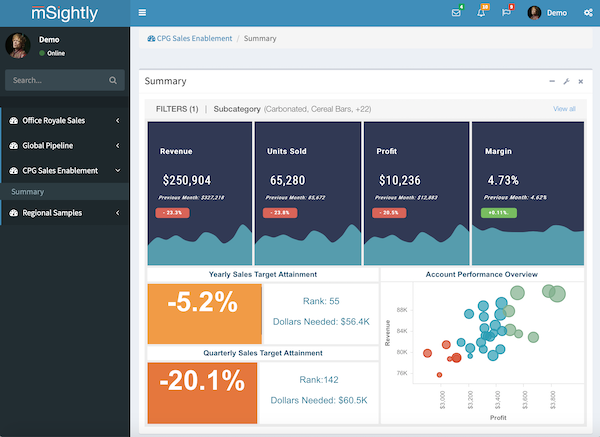
Task: Click the sidebar Search field
Action: 65,80
